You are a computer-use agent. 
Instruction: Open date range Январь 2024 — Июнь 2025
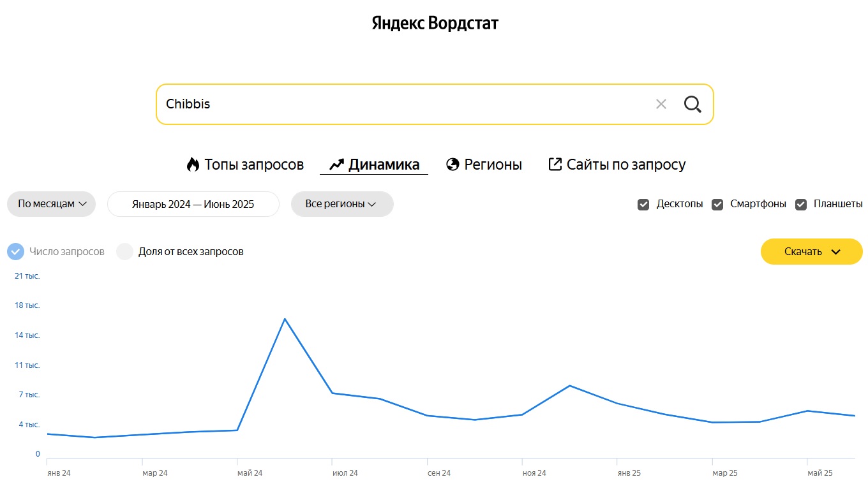click(193, 204)
